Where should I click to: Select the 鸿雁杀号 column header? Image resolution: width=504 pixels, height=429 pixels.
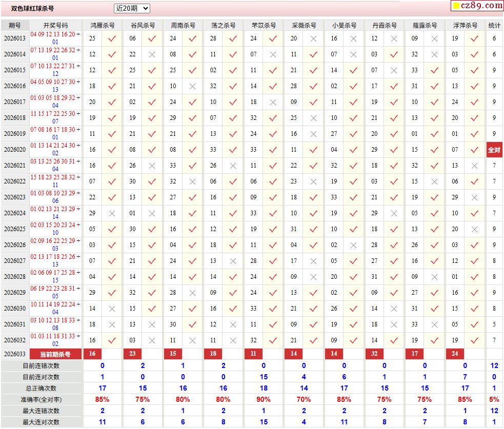point(102,25)
